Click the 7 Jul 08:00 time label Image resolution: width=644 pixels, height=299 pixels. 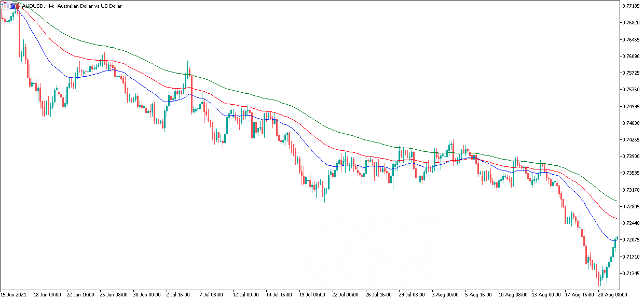pos(212,294)
